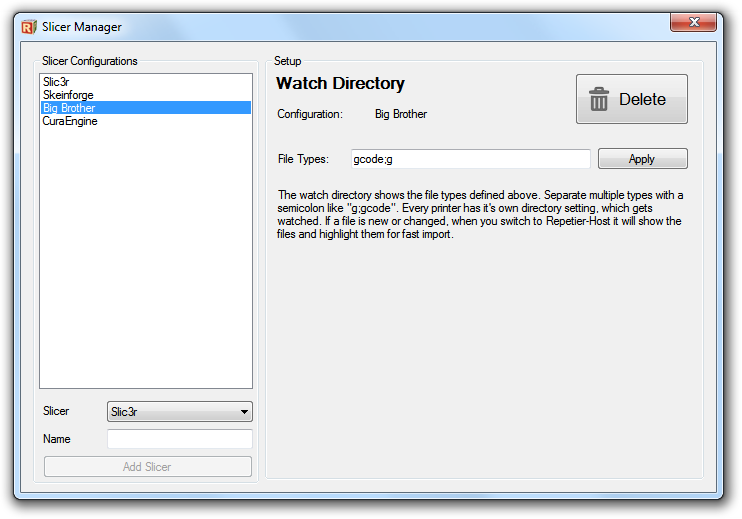The width and height of the screenshot is (742, 519).
Task: Focus the File Types input box
Action: pyautogui.click(x=470, y=159)
